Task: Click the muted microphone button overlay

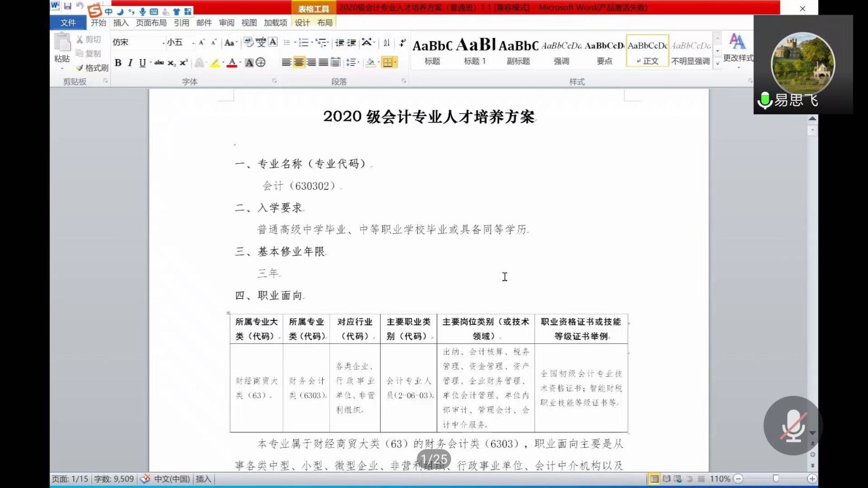Action: click(793, 426)
